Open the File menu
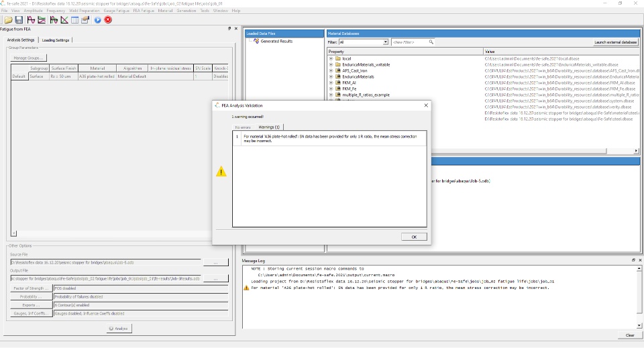The image size is (644, 348). [4, 11]
